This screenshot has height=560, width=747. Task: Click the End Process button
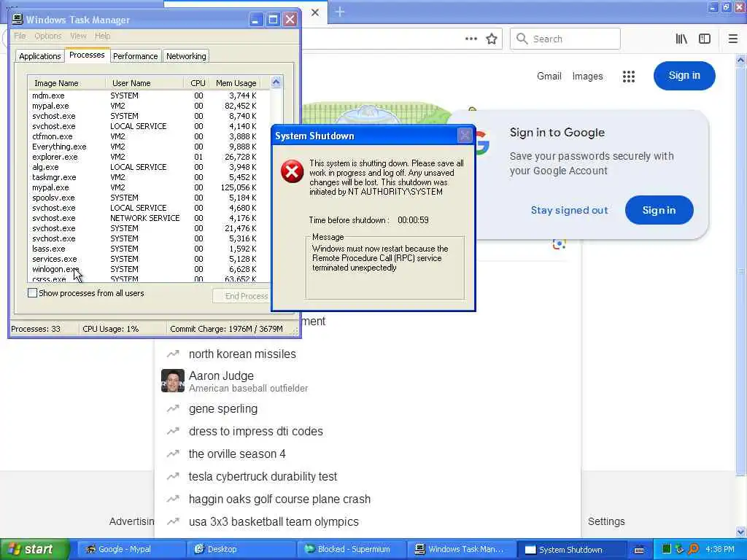(x=241, y=296)
